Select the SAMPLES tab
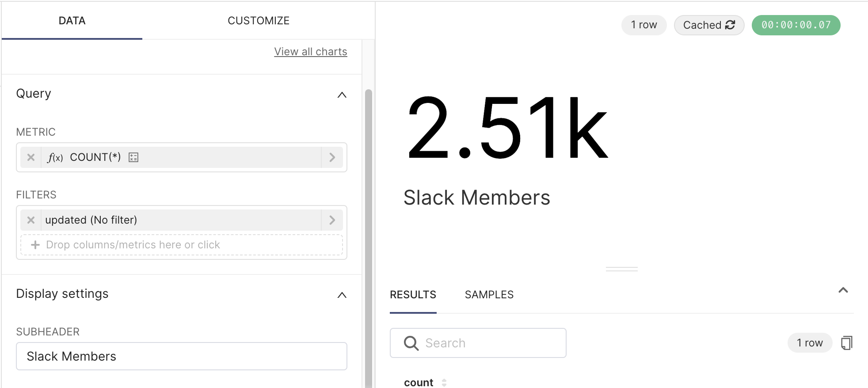Viewport: 868px width, 388px height. click(489, 295)
